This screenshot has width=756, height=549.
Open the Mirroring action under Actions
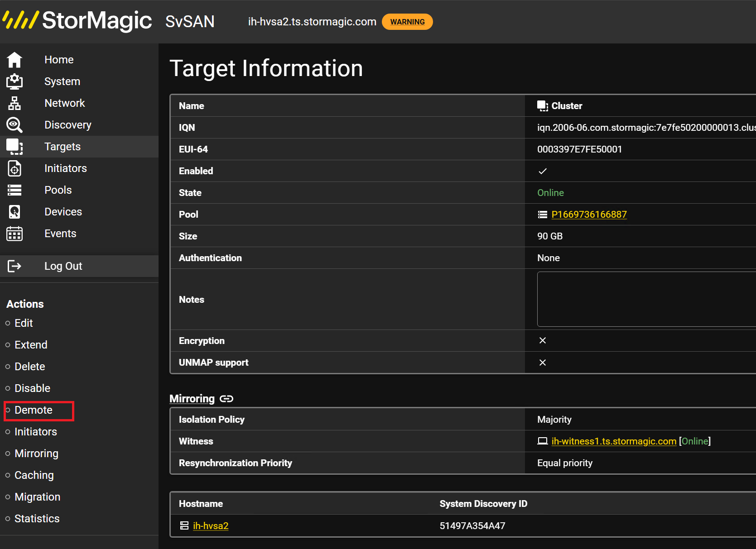coord(37,454)
